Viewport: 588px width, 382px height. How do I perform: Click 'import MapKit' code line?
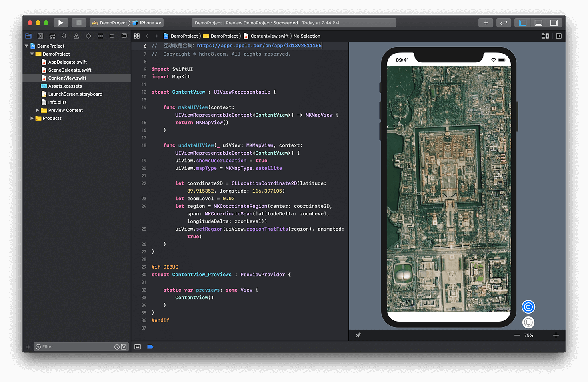(171, 77)
